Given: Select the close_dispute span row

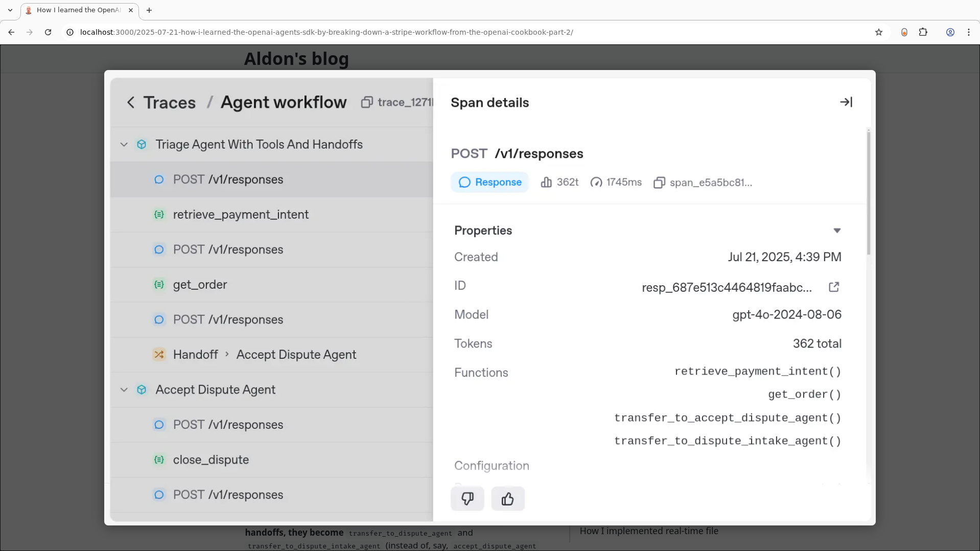Looking at the screenshot, I should point(211,460).
